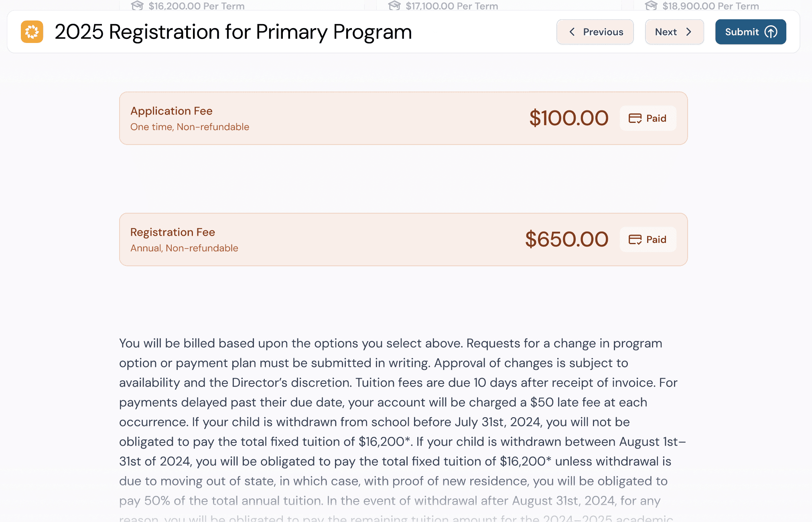Click the Paid badge for Application Fee
Viewport: 812px width, 522px height.
[648, 118]
